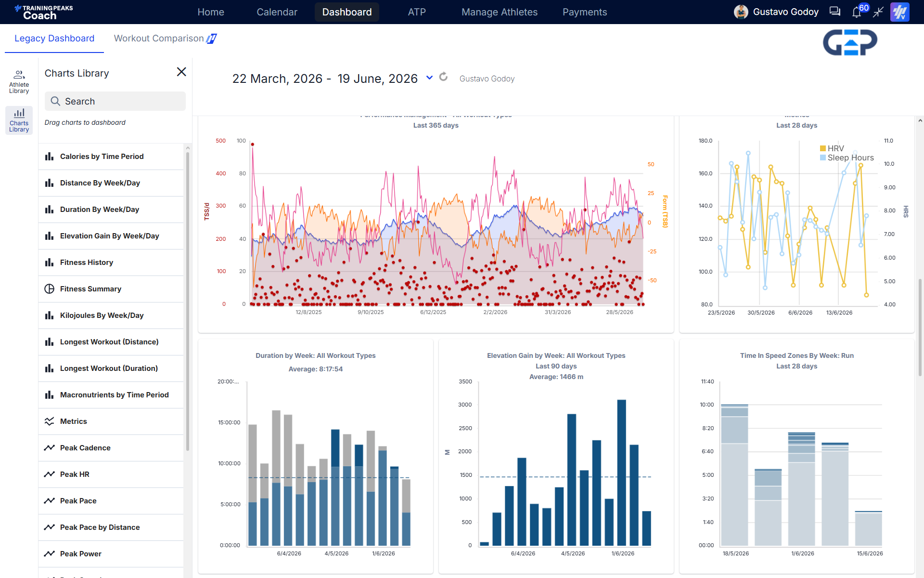Select Peak Pace line icon
The height and width of the screenshot is (578, 924).
(x=49, y=501)
